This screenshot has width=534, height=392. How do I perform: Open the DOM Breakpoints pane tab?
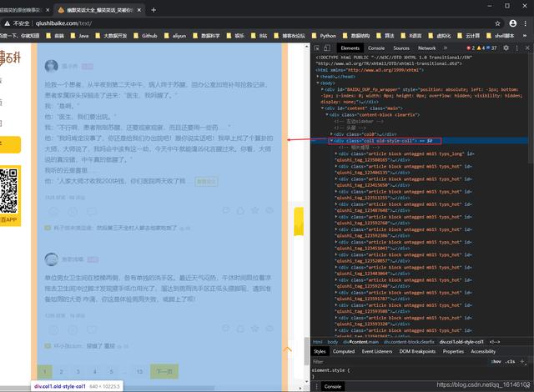(x=417, y=351)
